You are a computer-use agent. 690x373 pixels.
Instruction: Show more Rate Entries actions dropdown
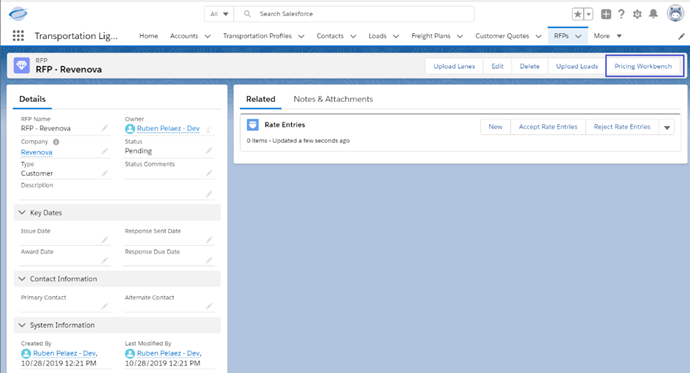point(667,127)
